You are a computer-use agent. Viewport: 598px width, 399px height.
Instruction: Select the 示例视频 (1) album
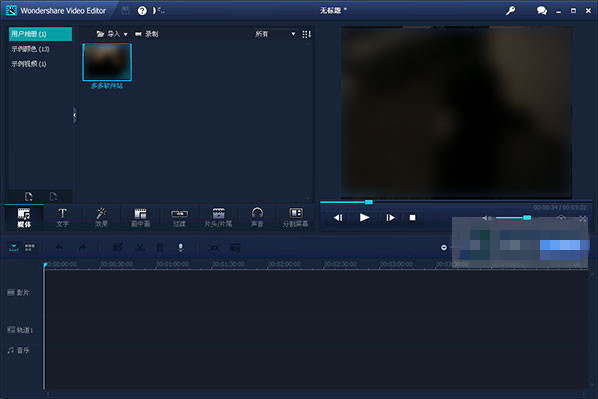[x=29, y=64]
